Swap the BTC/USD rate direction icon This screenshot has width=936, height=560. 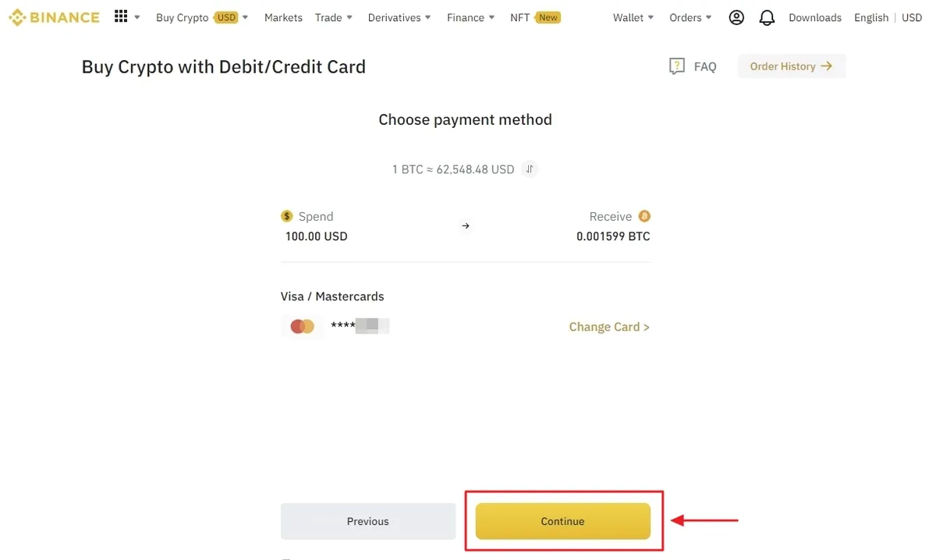[530, 169]
